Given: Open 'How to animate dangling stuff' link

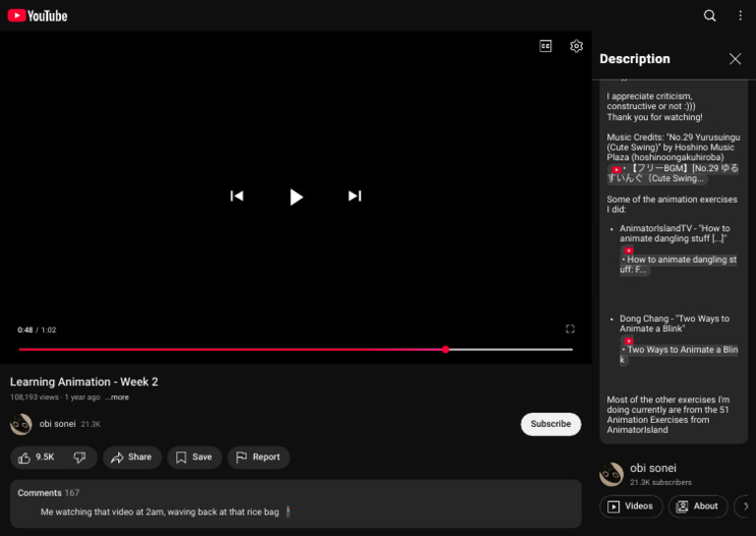Looking at the screenshot, I should click(x=678, y=260).
